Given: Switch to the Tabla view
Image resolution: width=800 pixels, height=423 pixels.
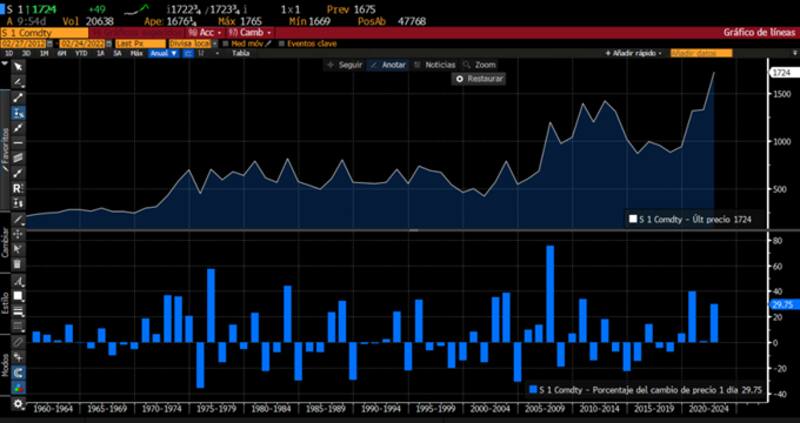Looking at the screenshot, I should click(x=241, y=53).
